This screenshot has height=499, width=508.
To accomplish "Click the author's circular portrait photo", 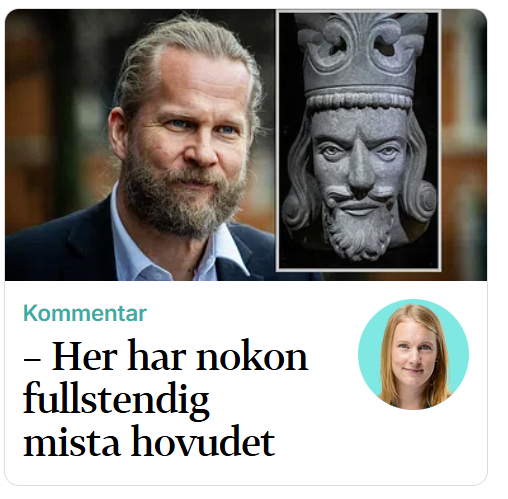I will tap(413, 354).
